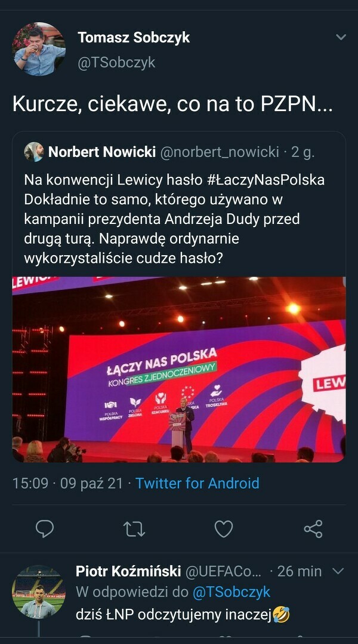Open the Norbert Nowicki name in quoted tweet
The width and height of the screenshot is (358, 644).
[x=102, y=152]
